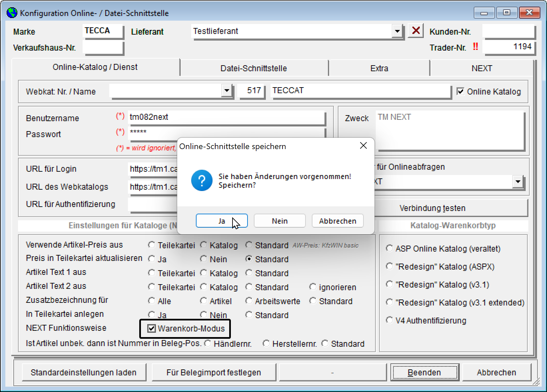Select Arbeitswerte for Zusatzbezeichnung
This screenshot has height=392, width=547.
pyautogui.click(x=249, y=301)
